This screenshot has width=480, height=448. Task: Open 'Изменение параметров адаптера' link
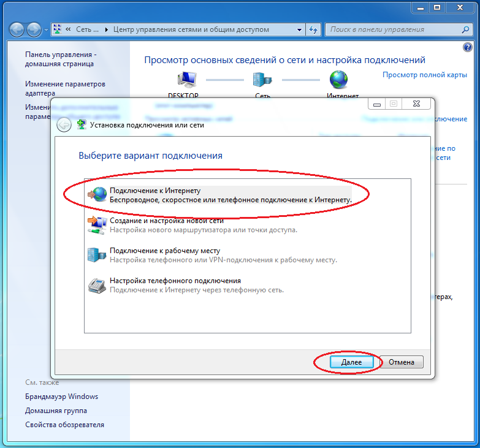pos(65,88)
